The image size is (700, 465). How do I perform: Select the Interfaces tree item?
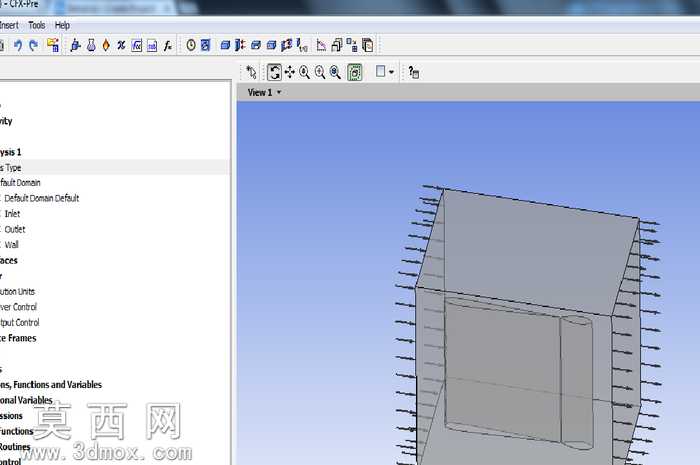(8, 260)
